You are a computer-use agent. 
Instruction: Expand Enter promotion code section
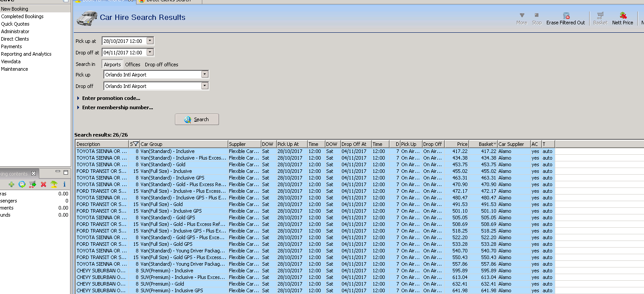click(x=108, y=98)
